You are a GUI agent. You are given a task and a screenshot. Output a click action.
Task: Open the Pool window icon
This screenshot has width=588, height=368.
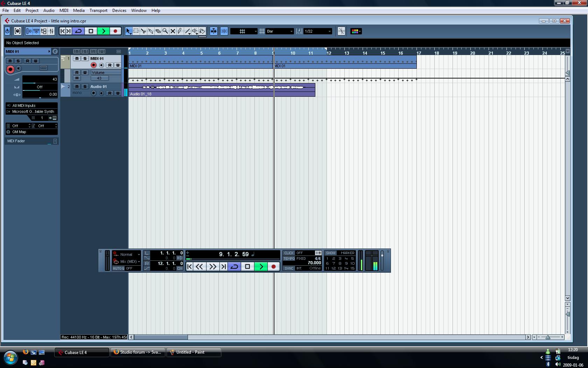pyautogui.click(x=44, y=31)
